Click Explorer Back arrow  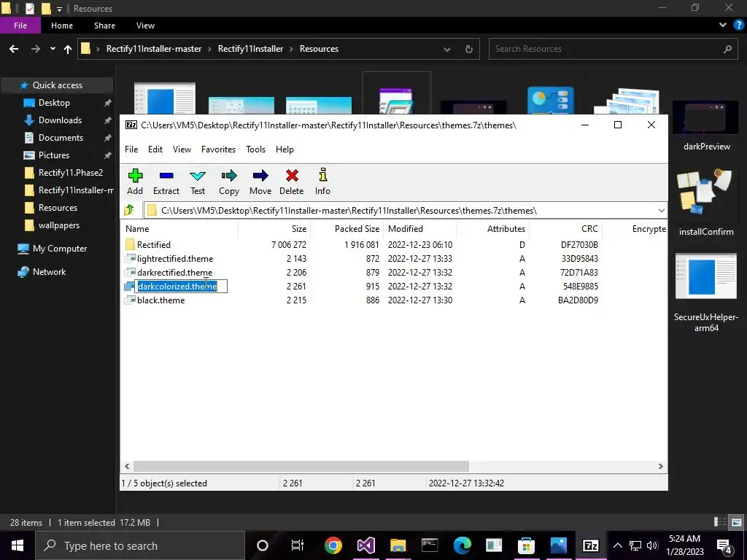pyautogui.click(x=14, y=49)
